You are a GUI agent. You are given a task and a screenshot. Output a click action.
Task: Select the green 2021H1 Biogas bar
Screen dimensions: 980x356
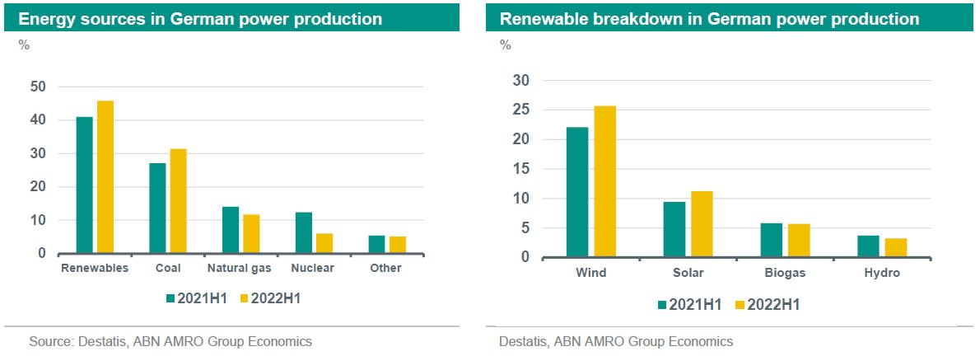772,241
